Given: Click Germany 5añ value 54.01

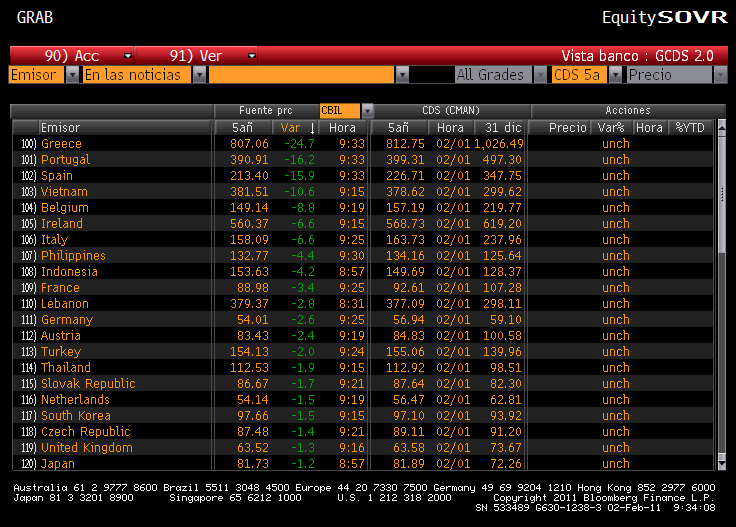Looking at the screenshot, I should coord(253,320).
